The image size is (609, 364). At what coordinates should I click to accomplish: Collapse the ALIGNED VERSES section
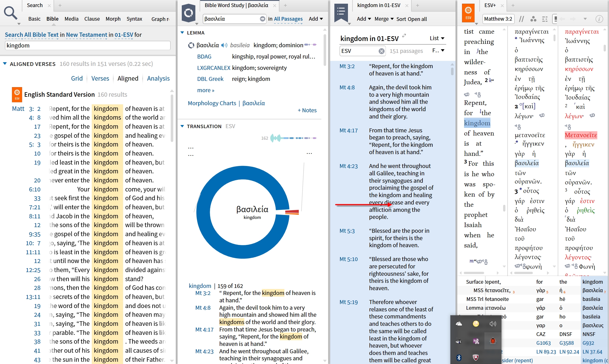(5, 64)
